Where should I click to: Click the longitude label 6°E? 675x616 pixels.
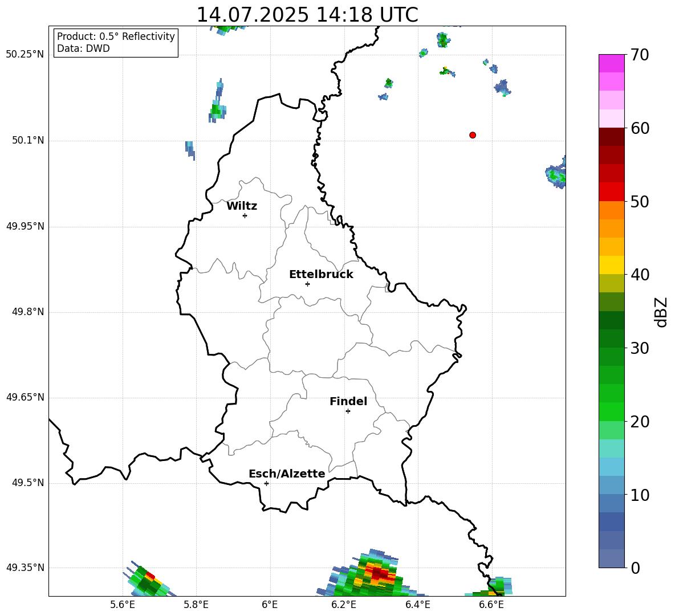coord(270,605)
